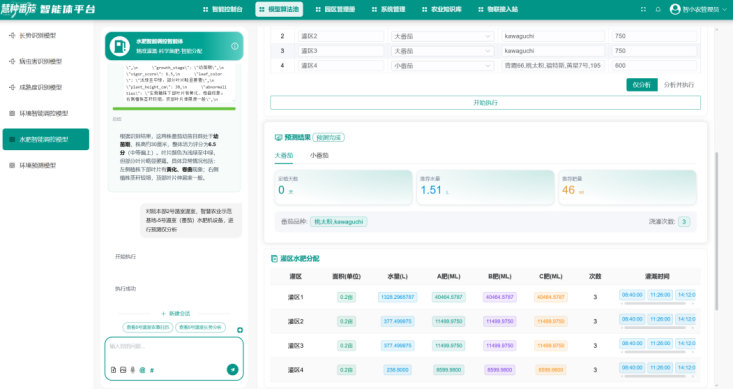
Task: Click the notification bell icon
Action: point(658,9)
